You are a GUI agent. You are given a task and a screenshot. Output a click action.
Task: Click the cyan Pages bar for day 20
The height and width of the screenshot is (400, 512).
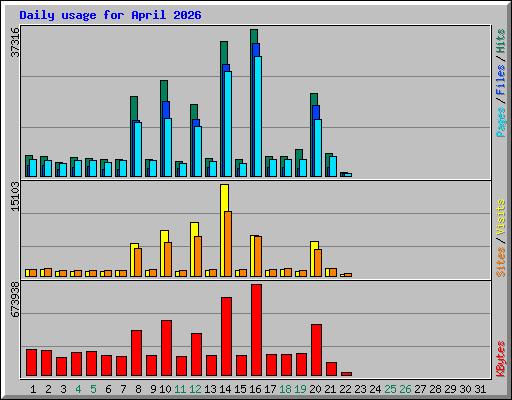(x=318, y=148)
